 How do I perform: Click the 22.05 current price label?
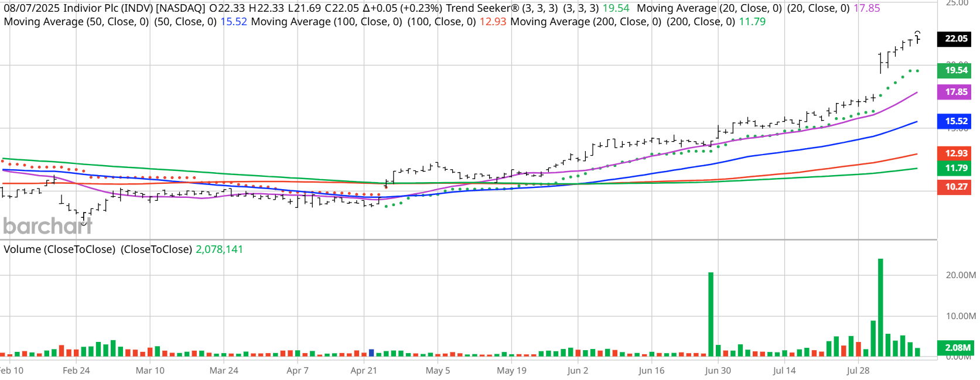pyautogui.click(x=955, y=39)
